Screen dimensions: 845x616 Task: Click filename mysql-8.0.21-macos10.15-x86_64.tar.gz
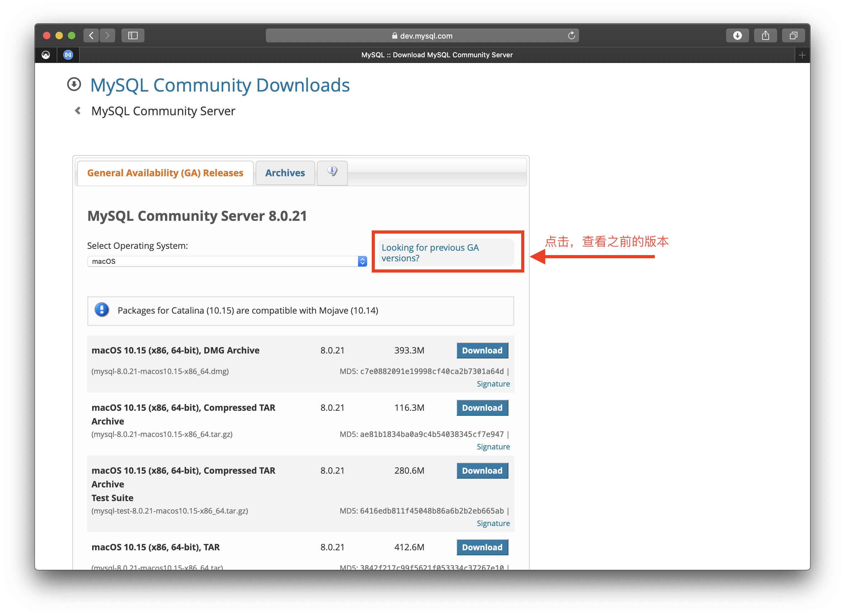click(x=162, y=434)
